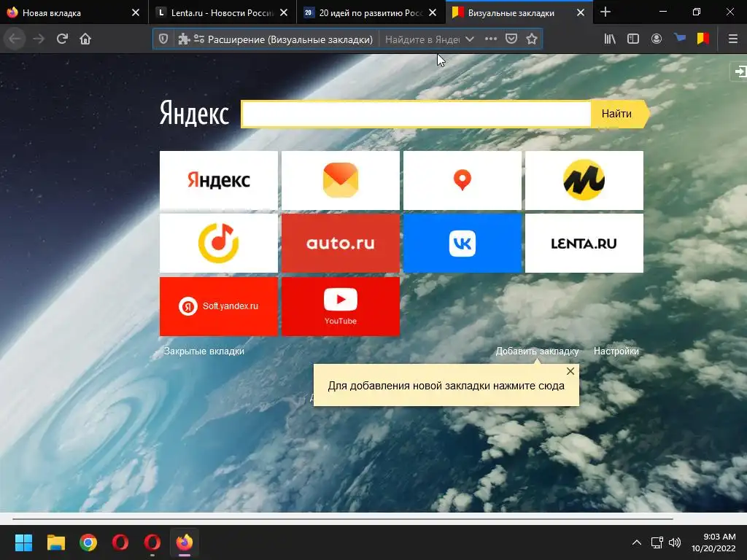Screen dimensions: 747x560
Task: Open the Firefox hamburger menu
Action: pyautogui.click(x=732, y=39)
